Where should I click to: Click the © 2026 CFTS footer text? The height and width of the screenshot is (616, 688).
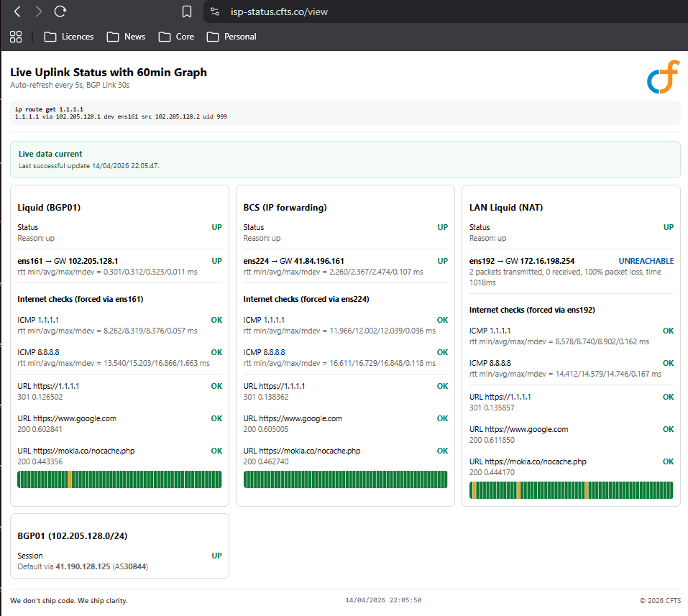(x=661, y=601)
